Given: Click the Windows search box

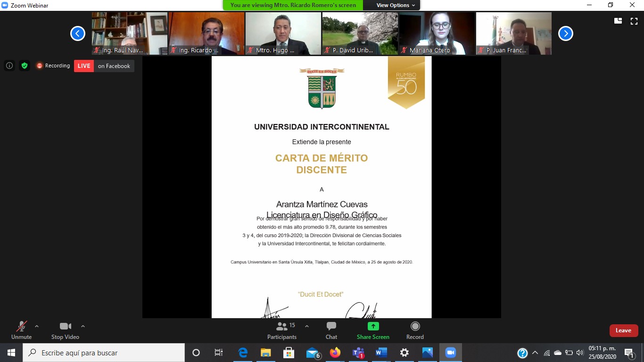Looking at the screenshot, I should click(104, 353).
